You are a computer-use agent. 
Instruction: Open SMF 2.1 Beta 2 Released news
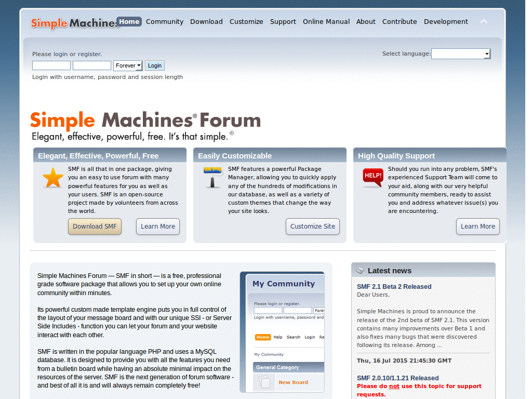click(394, 286)
